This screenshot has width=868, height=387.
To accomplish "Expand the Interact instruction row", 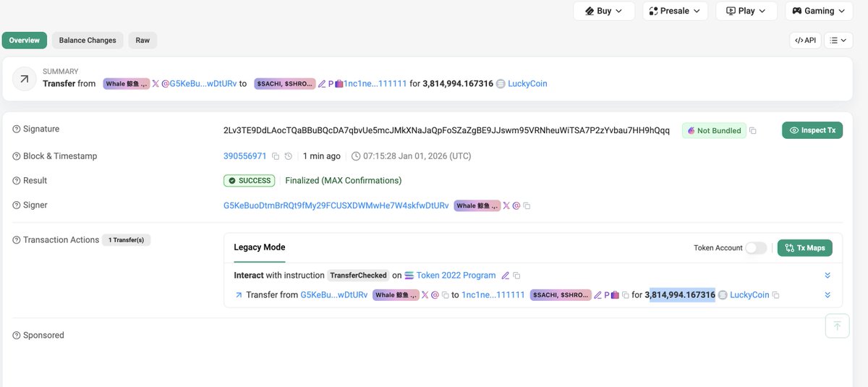I will 827,276.
